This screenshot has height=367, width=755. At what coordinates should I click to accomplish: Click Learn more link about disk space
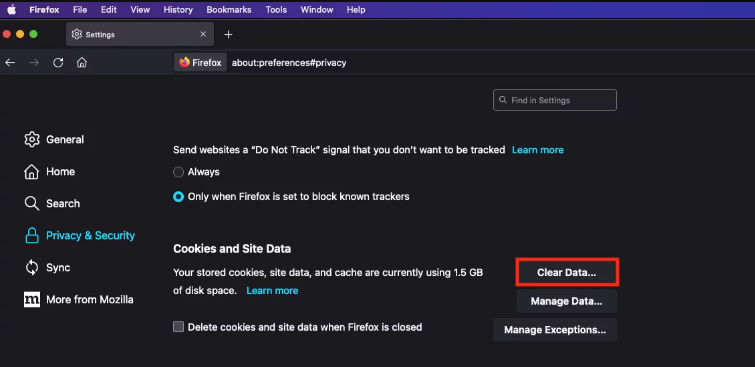(x=272, y=290)
